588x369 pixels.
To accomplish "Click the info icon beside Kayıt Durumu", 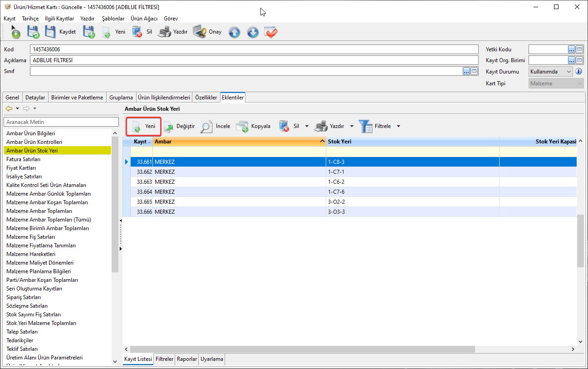I will point(578,72).
